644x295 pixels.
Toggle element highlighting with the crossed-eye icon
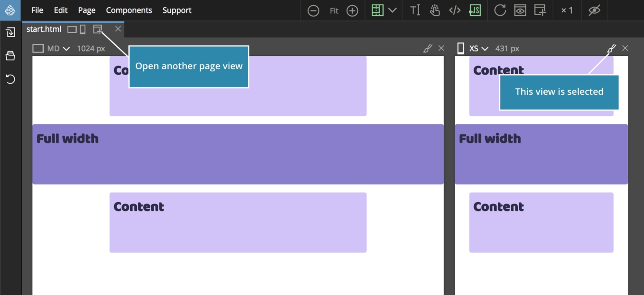(594, 10)
